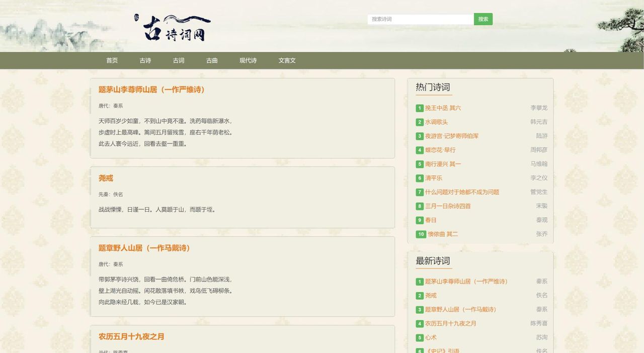This screenshot has width=644, height=353.
Task: View 春日 by 秦观
Action: click(430, 219)
